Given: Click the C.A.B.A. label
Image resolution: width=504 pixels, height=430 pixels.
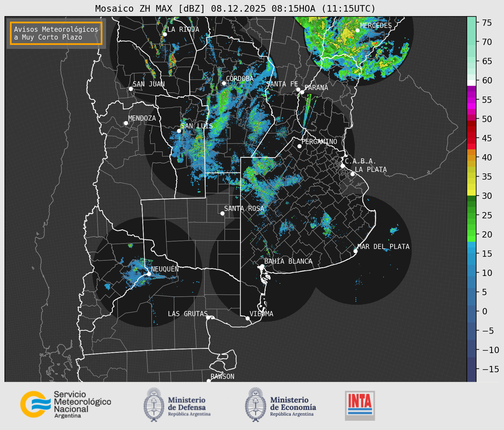Looking at the screenshot, I should [x=361, y=161].
